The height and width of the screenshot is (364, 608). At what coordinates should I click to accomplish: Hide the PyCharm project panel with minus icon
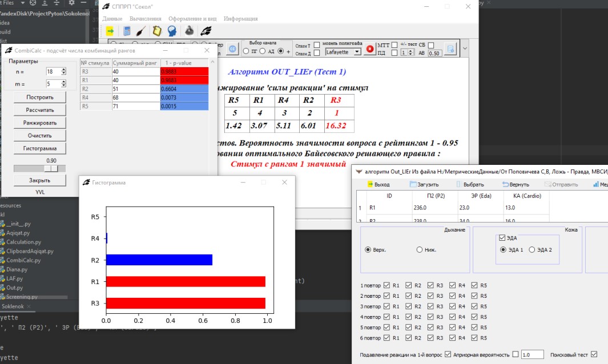pos(83,3)
